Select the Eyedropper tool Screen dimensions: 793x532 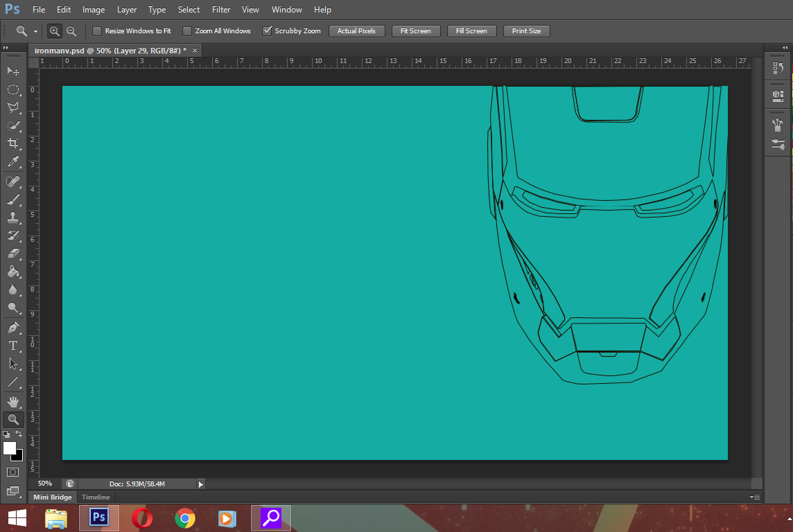(x=13, y=161)
